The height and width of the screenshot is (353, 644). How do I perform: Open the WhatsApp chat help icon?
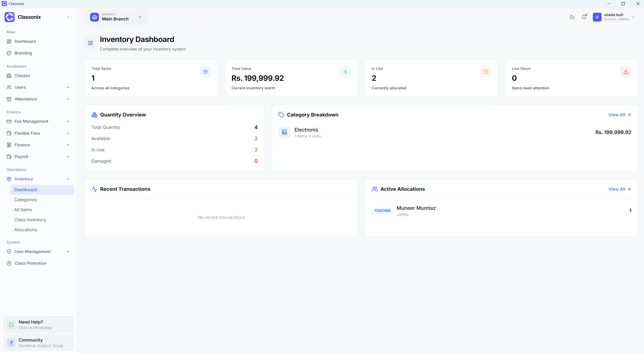11,325
